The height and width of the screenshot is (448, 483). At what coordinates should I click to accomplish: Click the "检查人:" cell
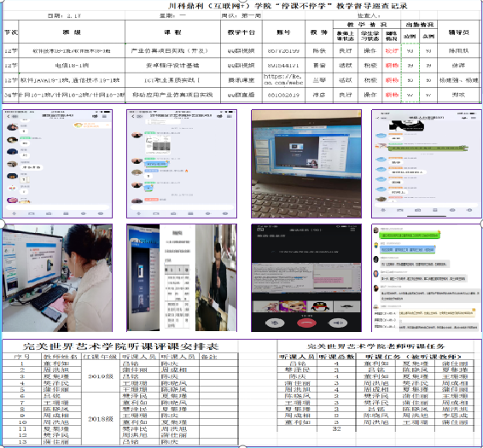point(369,15)
